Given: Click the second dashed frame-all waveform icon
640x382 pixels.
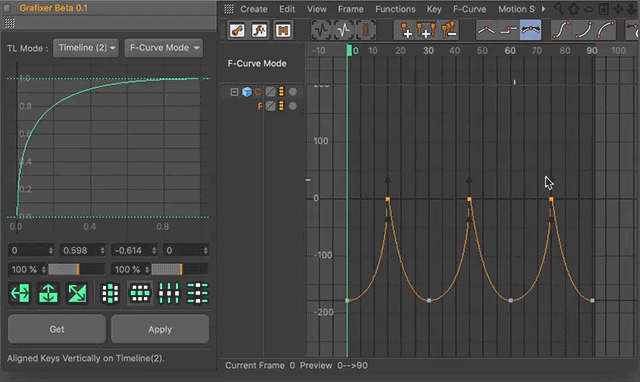Looking at the screenshot, I should click(344, 30).
